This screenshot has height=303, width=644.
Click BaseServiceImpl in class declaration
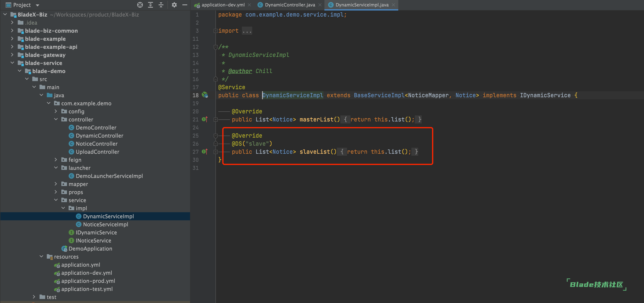point(379,95)
